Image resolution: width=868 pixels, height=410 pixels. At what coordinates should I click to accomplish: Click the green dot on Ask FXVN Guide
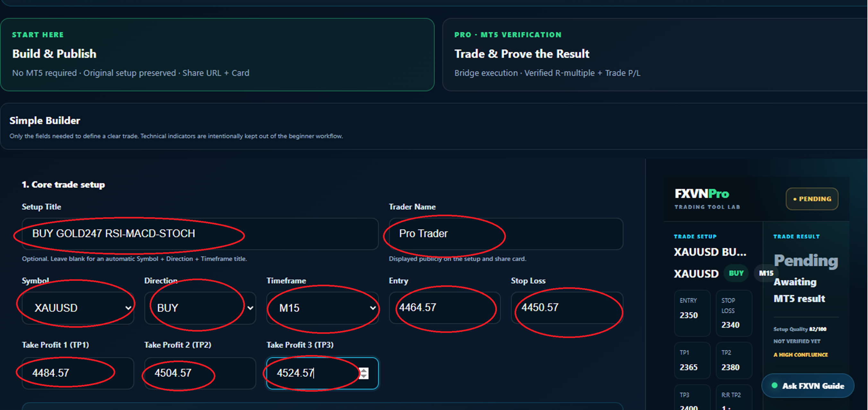(774, 385)
